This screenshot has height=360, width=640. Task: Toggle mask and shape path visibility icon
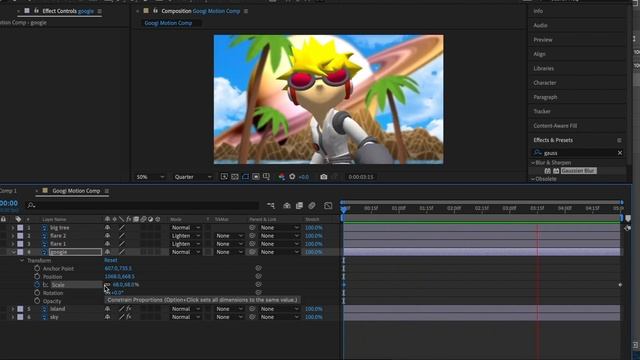coord(245,177)
